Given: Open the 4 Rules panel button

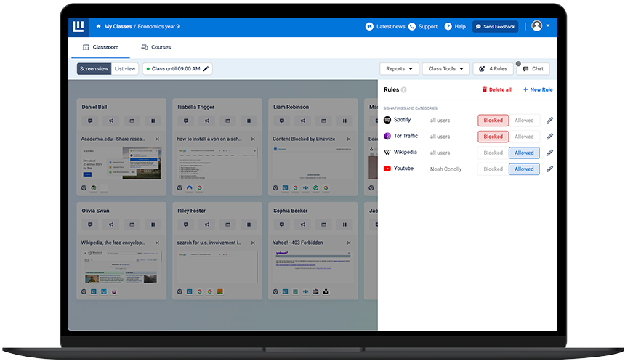Looking at the screenshot, I should (x=493, y=68).
